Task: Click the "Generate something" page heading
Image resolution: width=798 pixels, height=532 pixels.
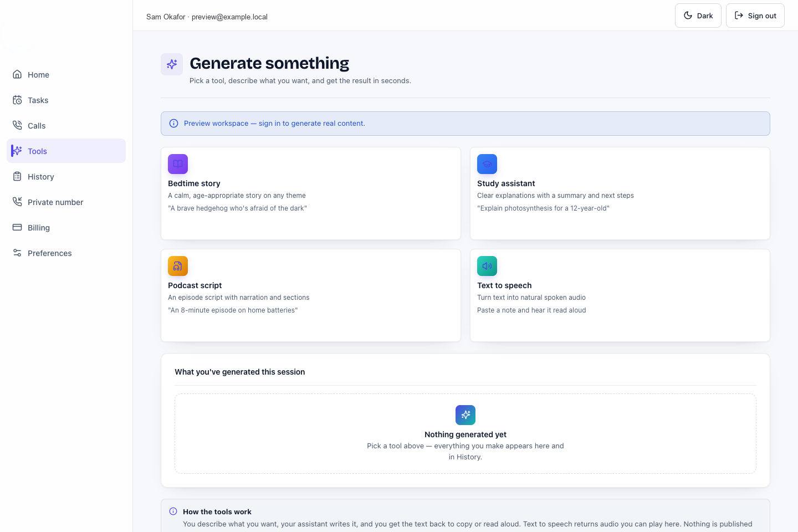Action: [269, 63]
